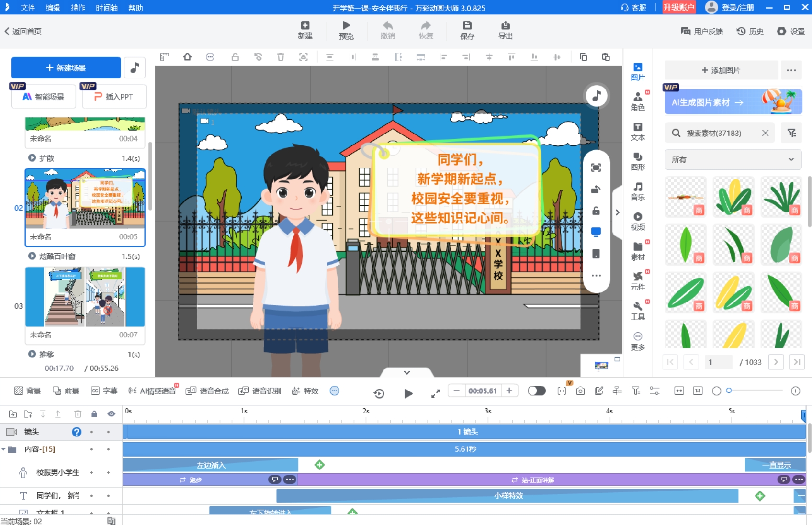The width and height of the screenshot is (812, 525).
Task: Open the 所有 material filter dropdown
Action: point(733,159)
